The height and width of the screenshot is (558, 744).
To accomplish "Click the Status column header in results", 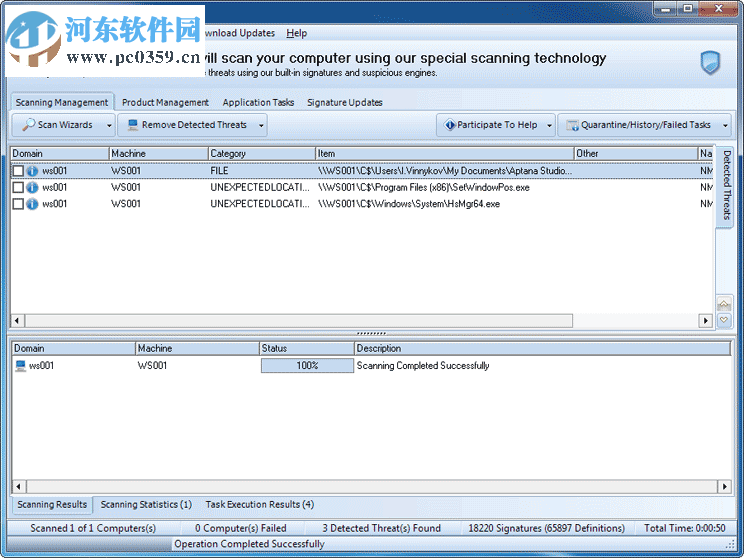I will (307, 349).
